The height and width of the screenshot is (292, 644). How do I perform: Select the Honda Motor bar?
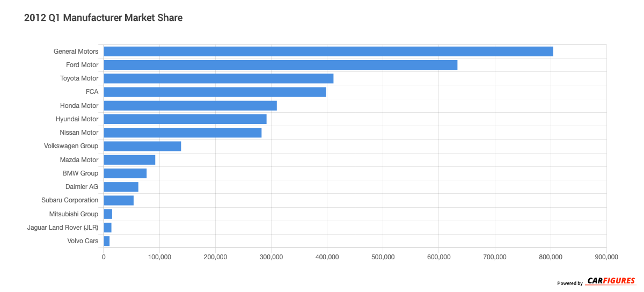(x=190, y=106)
